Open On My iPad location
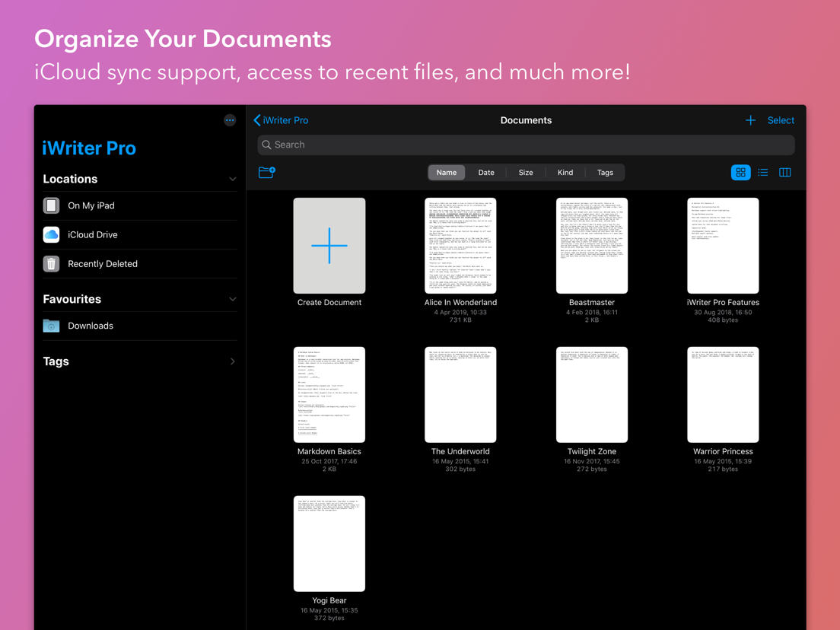The image size is (840, 630). [140, 205]
